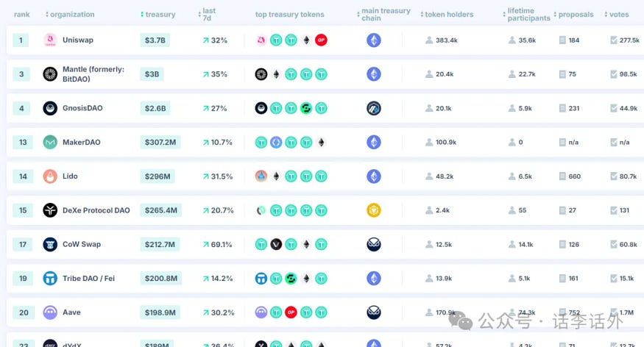Click the rank column header
Viewport: 644px width, 347px height.
point(22,15)
